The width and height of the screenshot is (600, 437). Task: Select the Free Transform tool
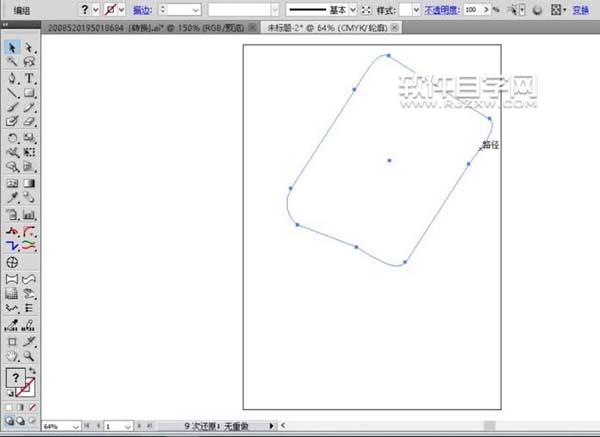29,152
